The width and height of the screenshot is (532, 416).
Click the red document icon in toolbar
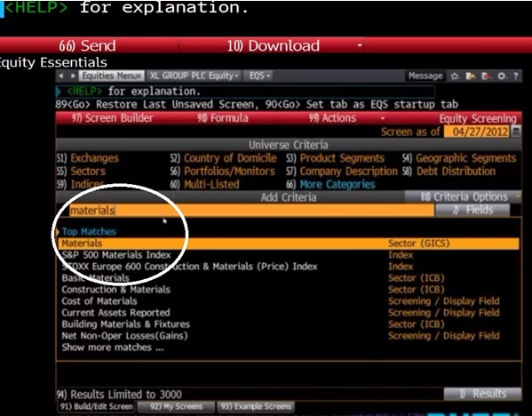tap(486, 76)
